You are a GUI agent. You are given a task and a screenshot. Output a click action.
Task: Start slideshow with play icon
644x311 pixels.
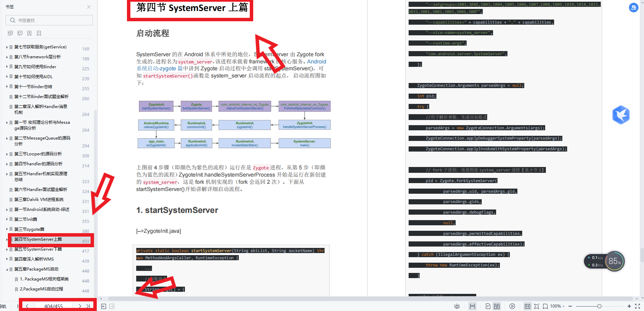(x=512, y=306)
